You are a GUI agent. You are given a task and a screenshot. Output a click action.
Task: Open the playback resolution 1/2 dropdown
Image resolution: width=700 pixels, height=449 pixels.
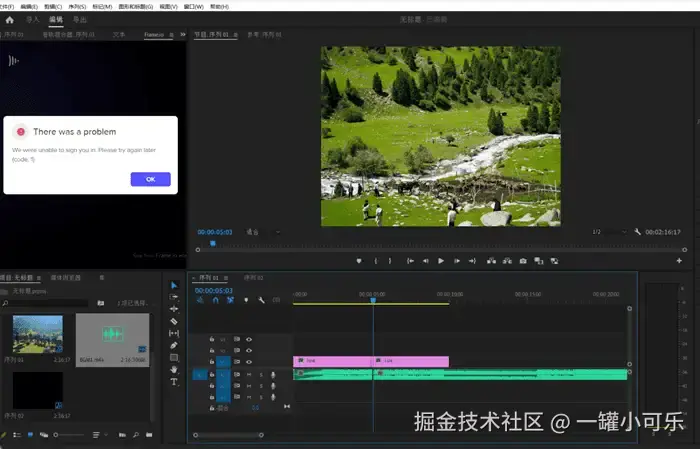pos(610,232)
